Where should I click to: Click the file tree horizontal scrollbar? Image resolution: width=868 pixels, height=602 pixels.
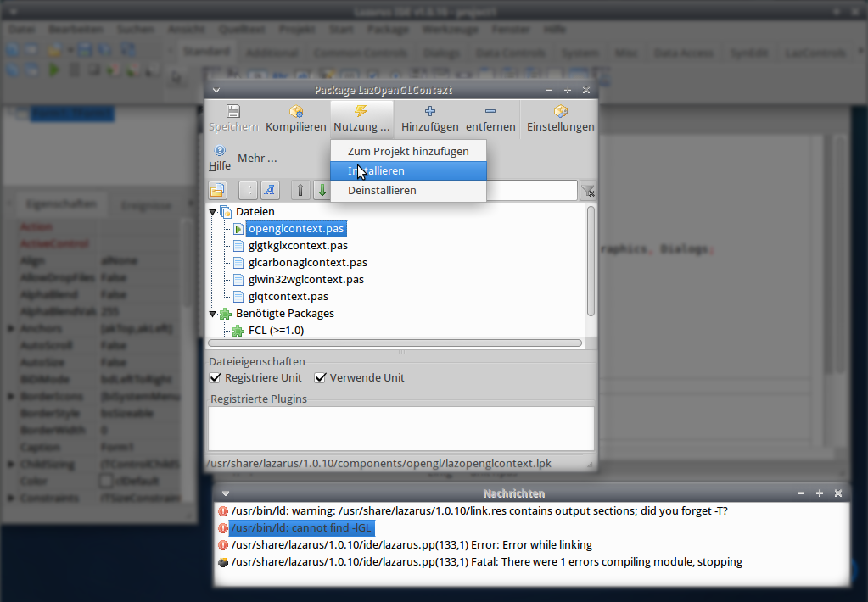(395, 343)
